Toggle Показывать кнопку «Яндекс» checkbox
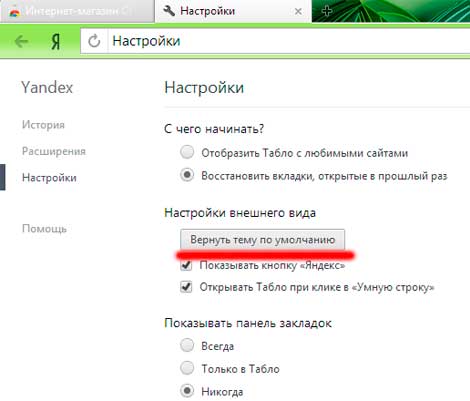470x401 pixels. click(186, 265)
